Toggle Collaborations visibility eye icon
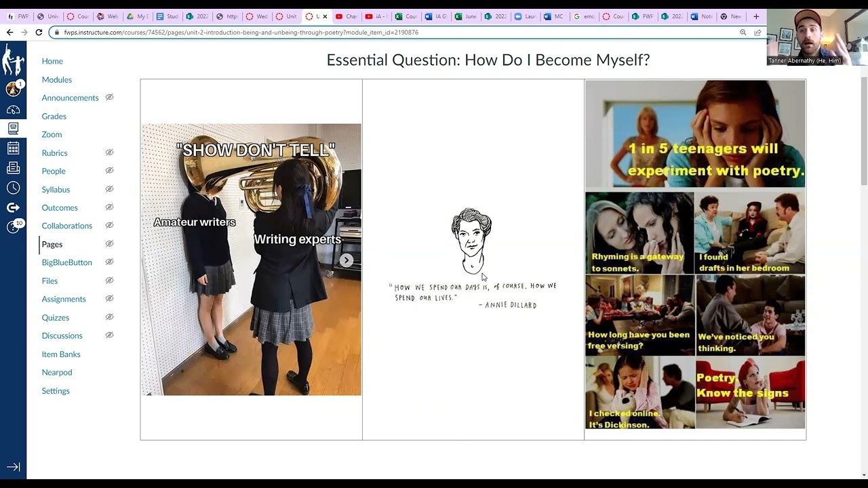The width and height of the screenshot is (868, 488). coord(109,226)
